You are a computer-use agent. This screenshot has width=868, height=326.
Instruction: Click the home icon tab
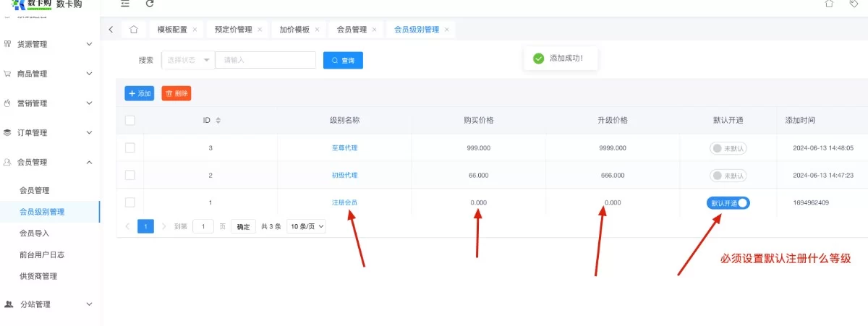coord(133,30)
